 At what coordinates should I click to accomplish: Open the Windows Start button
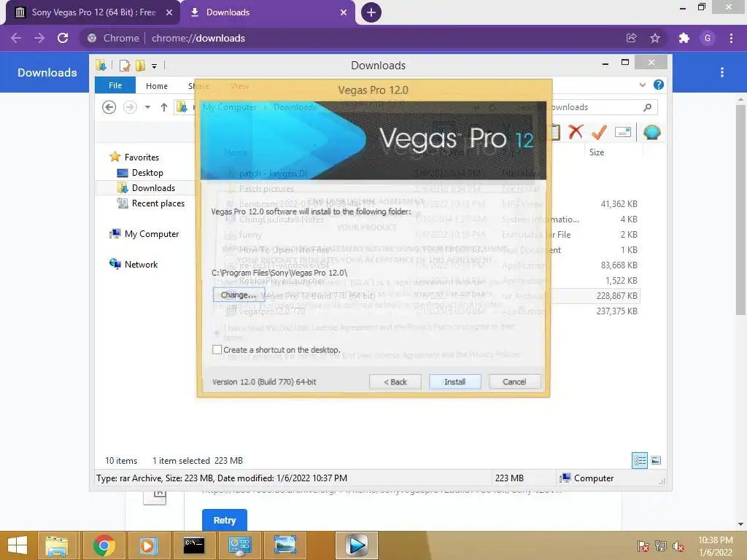coord(18,545)
